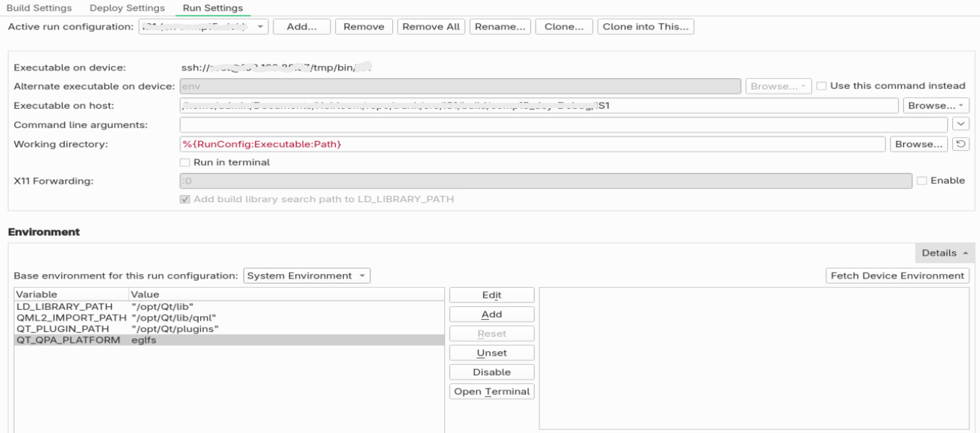This screenshot has width=980, height=433.
Task: Open Browse dropdown for executable on host
Action: point(935,105)
